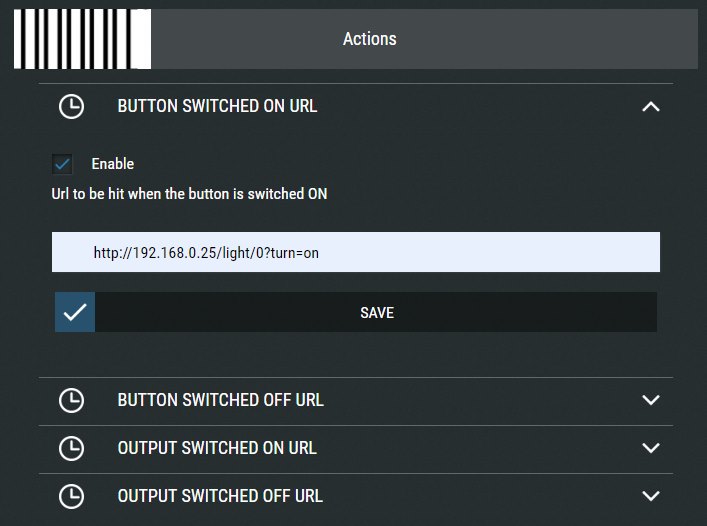This screenshot has width=707, height=526.
Task: Open the Actions header tab
Action: (x=370, y=39)
